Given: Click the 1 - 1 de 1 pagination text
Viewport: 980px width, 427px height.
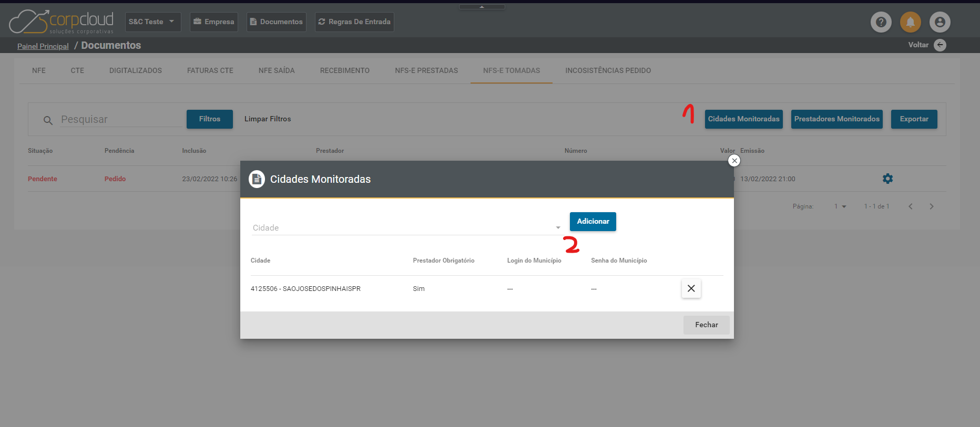Looking at the screenshot, I should pyautogui.click(x=876, y=206).
